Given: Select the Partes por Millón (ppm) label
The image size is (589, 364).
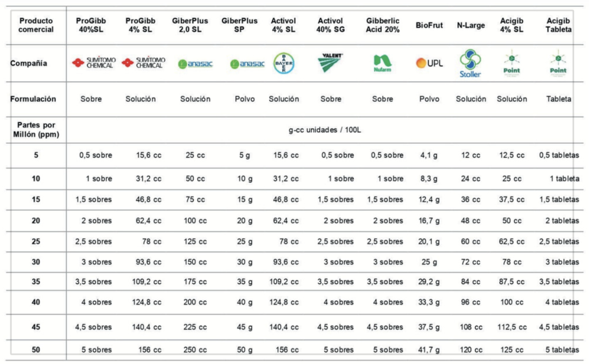Looking at the screenshot, I should [36, 129].
